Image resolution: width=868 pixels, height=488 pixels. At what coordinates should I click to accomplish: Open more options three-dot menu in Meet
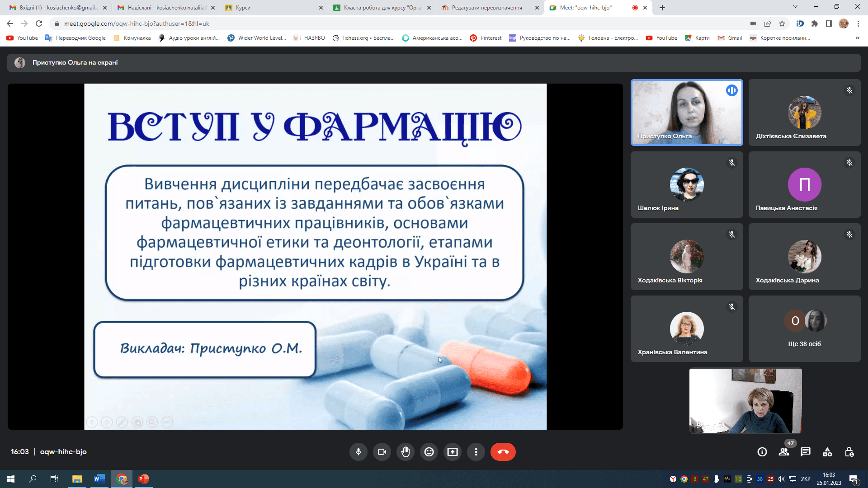476,452
